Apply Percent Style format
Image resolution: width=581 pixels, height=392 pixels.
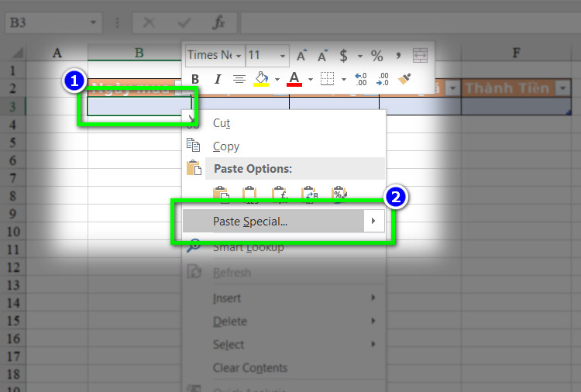point(376,56)
